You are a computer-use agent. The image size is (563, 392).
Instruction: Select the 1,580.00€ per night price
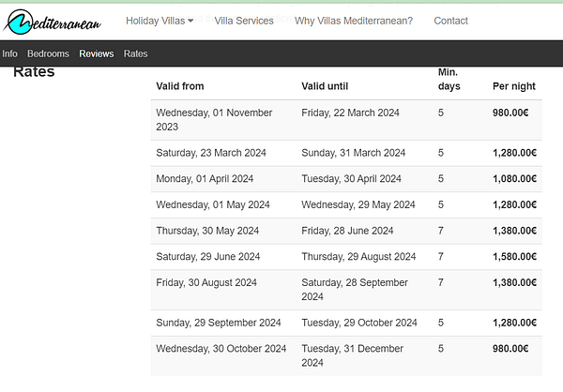[514, 256]
